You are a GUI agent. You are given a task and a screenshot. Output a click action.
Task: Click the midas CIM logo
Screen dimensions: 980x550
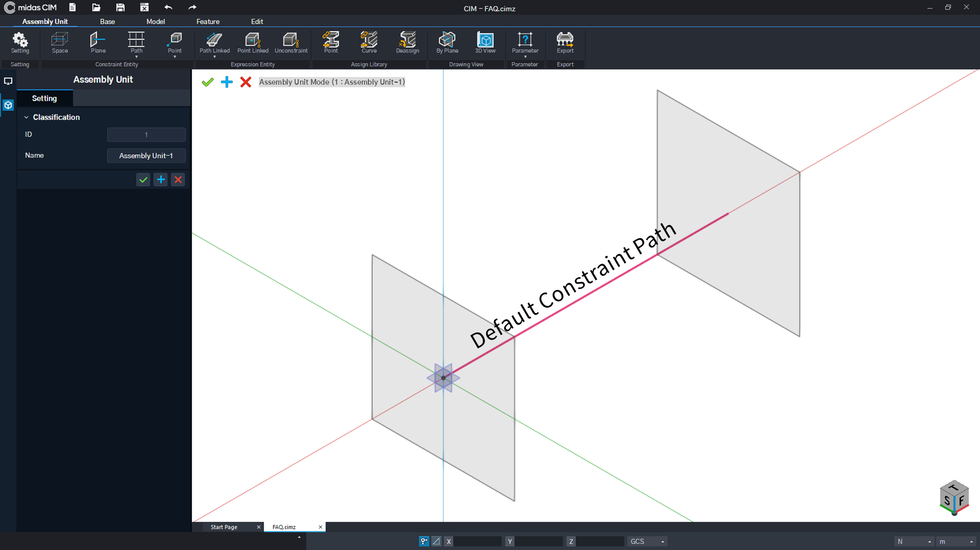tap(30, 7)
